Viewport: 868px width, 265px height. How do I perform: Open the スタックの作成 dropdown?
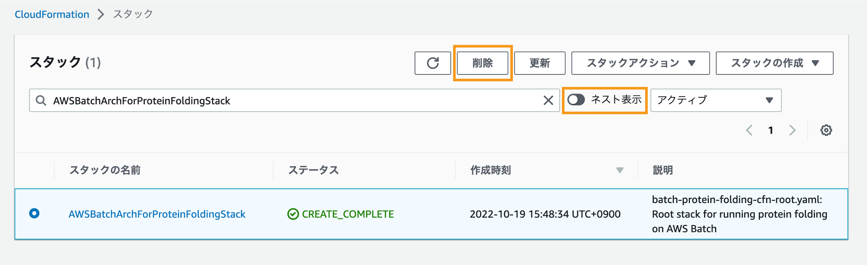774,63
